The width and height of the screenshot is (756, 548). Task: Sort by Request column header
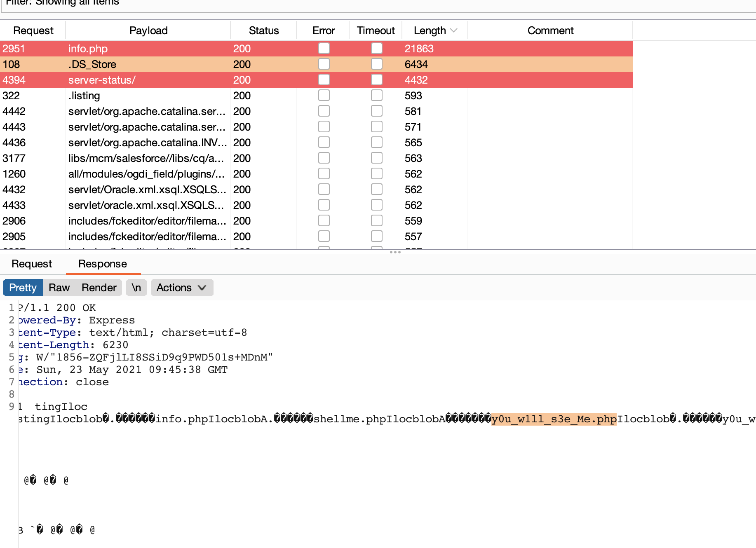click(x=33, y=30)
